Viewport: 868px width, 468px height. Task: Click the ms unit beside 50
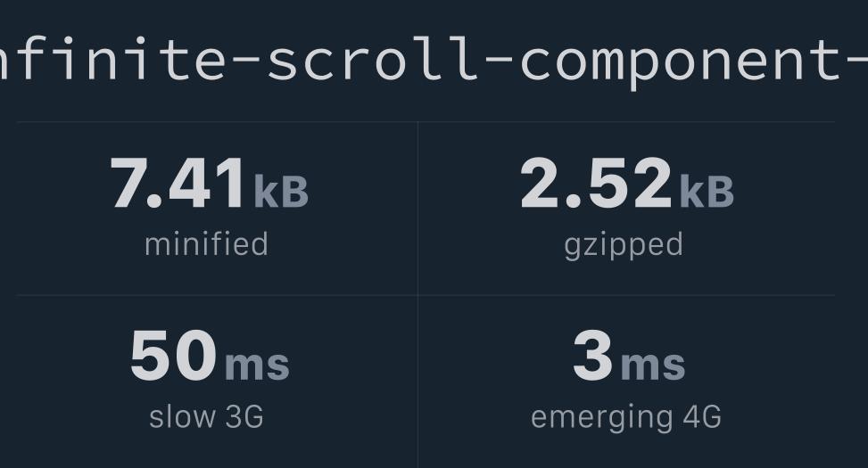(257, 365)
